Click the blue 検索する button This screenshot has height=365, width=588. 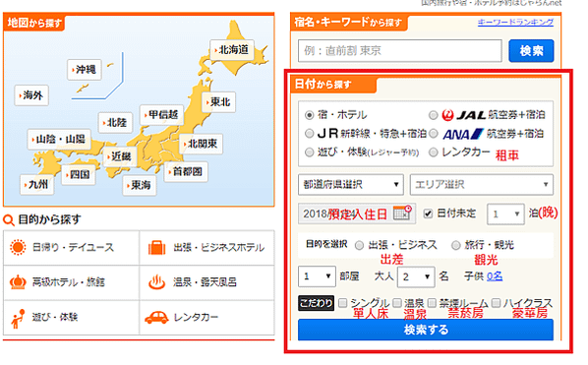pyautogui.click(x=426, y=330)
